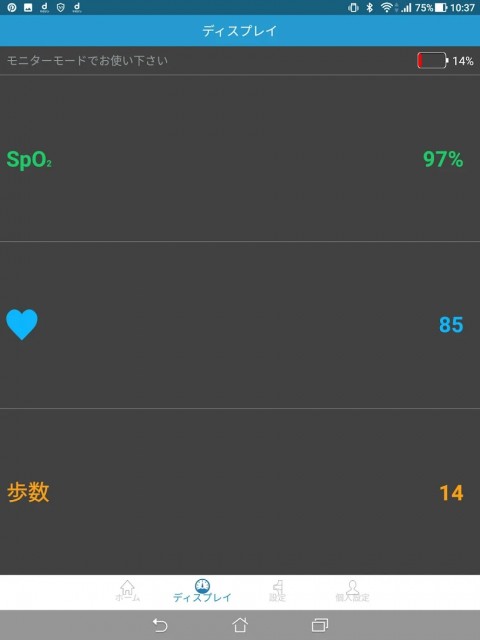Image resolution: width=480 pixels, height=640 pixels.
Task: Tap the Bluetooth status icon
Action: click(369, 7)
